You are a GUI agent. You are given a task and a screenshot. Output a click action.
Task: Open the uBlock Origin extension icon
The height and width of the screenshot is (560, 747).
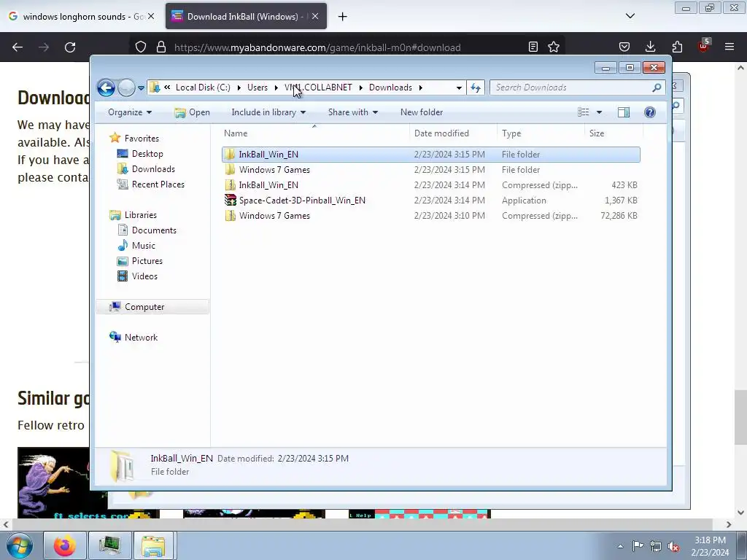click(x=703, y=46)
